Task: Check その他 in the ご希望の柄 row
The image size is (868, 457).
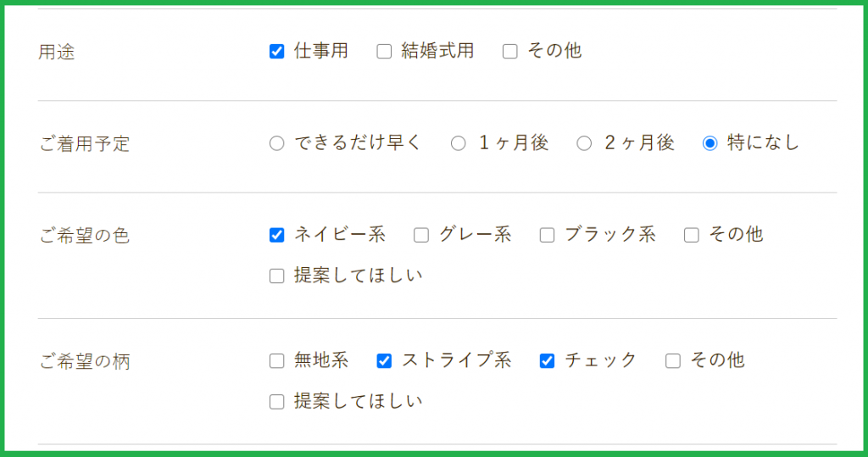Action: pyautogui.click(x=673, y=361)
